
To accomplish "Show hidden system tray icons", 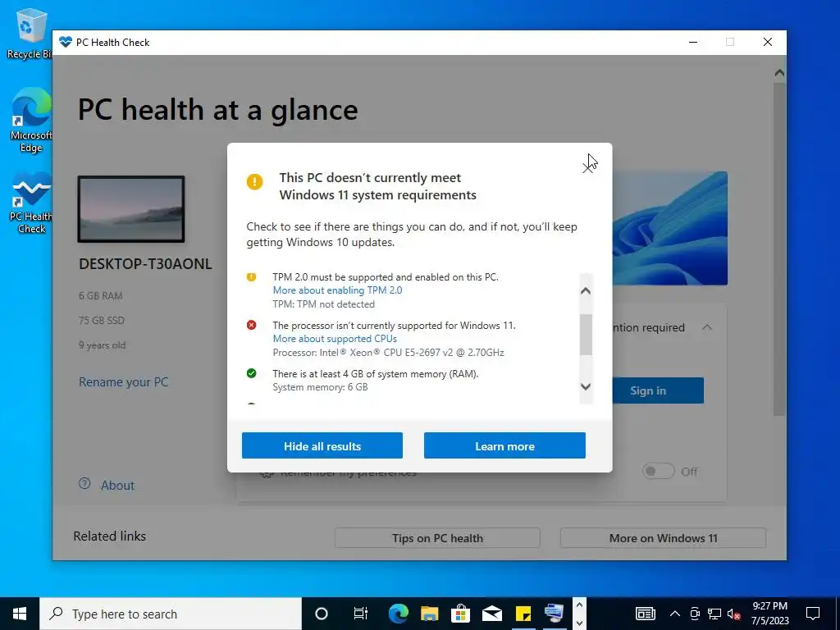I will pyautogui.click(x=675, y=614).
